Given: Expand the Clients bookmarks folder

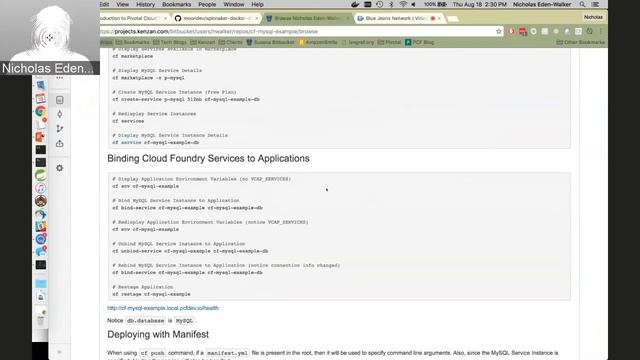Looking at the screenshot, I should tap(231, 42).
